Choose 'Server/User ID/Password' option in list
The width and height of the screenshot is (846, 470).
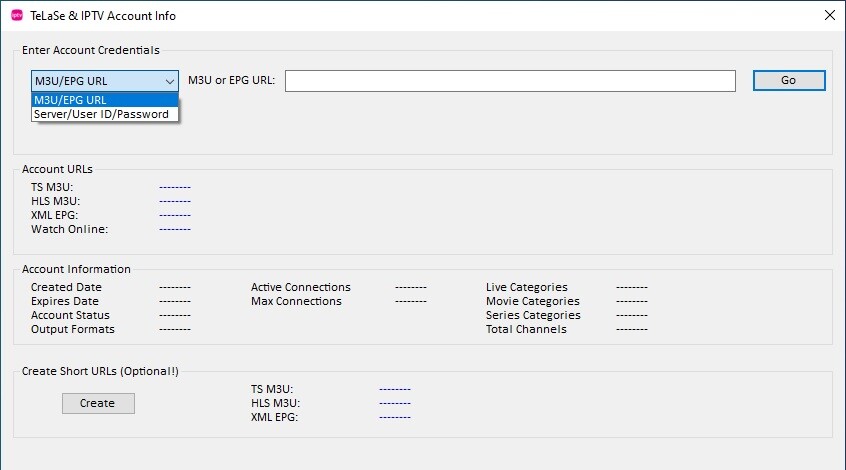[x=104, y=114]
